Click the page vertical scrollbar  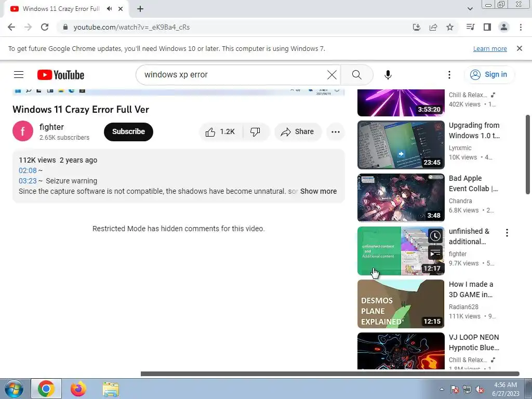(x=528, y=154)
